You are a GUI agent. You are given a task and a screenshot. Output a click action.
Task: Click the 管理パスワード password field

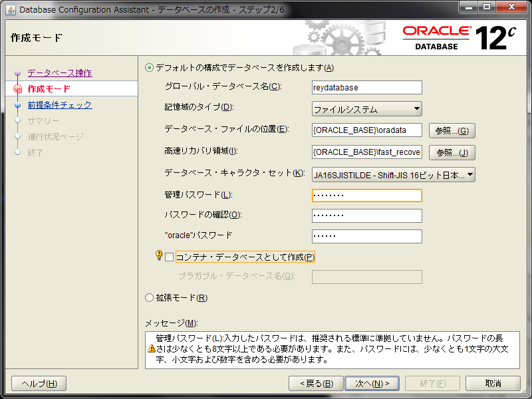click(x=367, y=196)
